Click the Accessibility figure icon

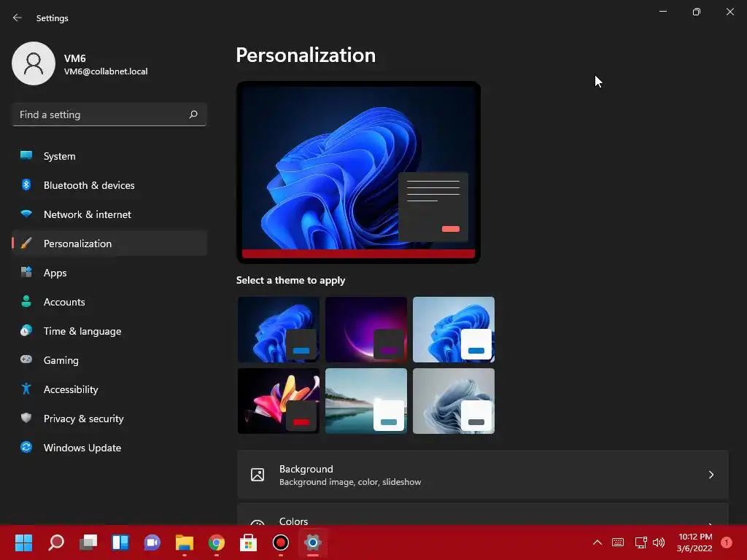tap(26, 389)
